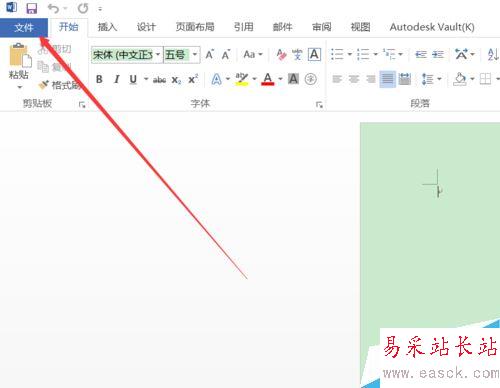Click the highlighted Justify alignment icon
The width and height of the screenshot is (500, 388).
pyautogui.click(x=387, y=79)
